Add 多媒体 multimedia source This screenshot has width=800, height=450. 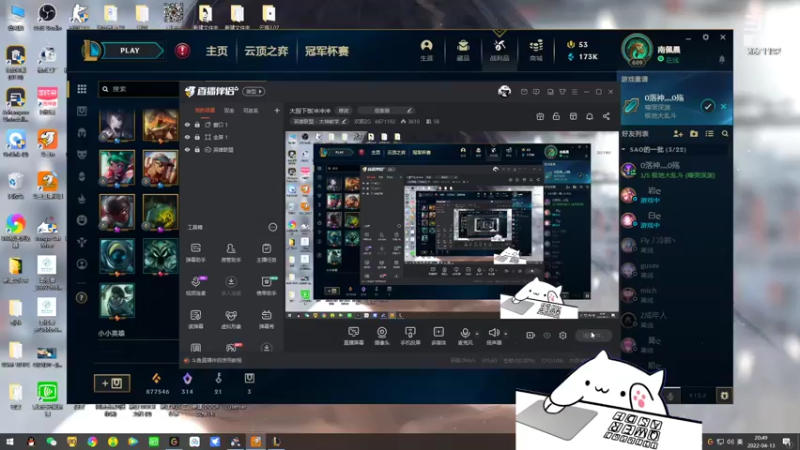(x=439, y=336)
